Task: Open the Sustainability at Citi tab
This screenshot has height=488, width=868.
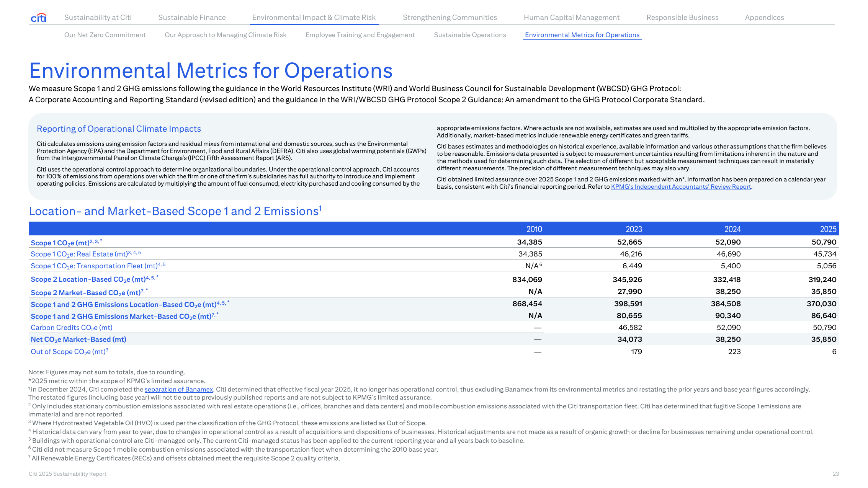Action: pyautogui.click(x=98, y=18)
